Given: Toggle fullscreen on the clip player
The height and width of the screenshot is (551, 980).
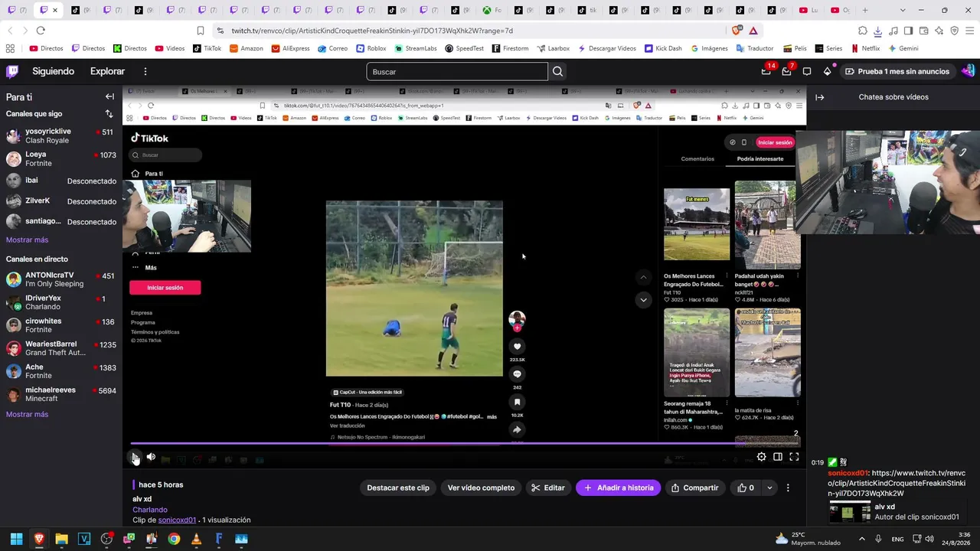Looking at the screenshot, I should click(794, 457).
